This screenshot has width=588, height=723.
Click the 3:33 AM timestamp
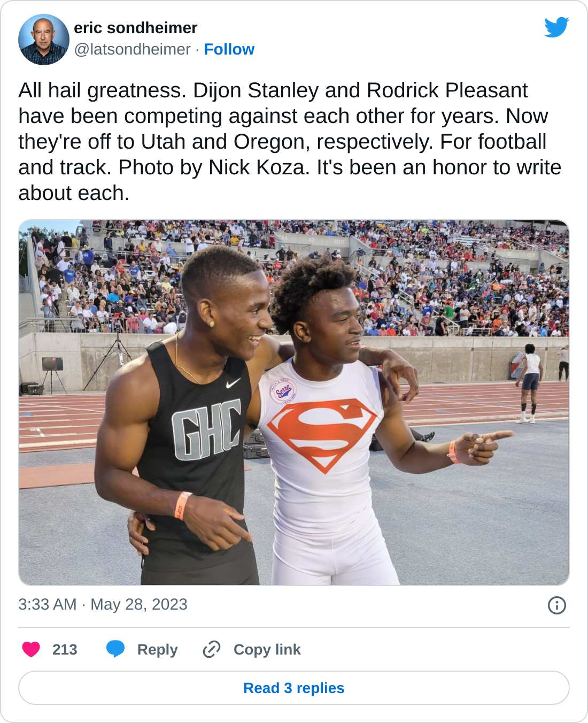(x=48, y=604)
